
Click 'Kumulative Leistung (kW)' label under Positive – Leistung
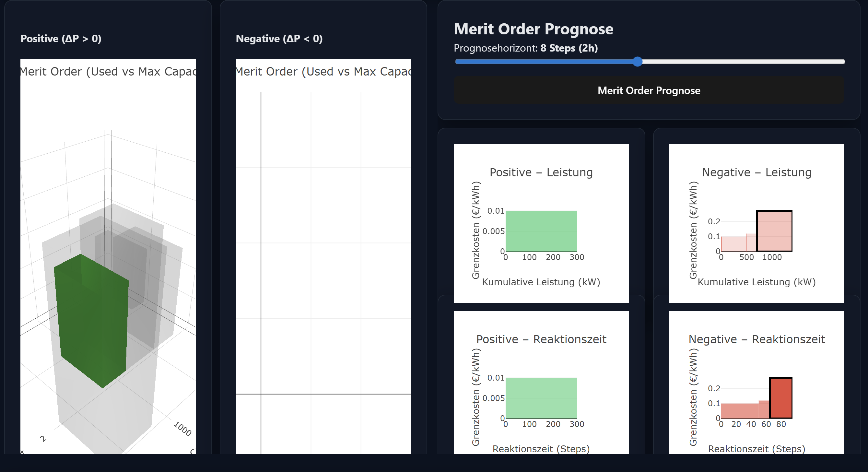[541, 282]
